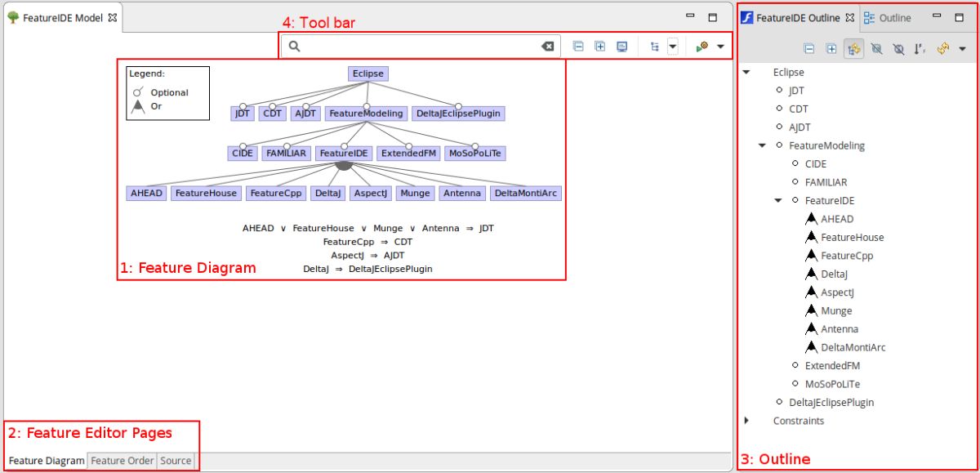Click the Or-group icon beside DeltaJ in outline

pyautogui.click(x=811, y=274)
